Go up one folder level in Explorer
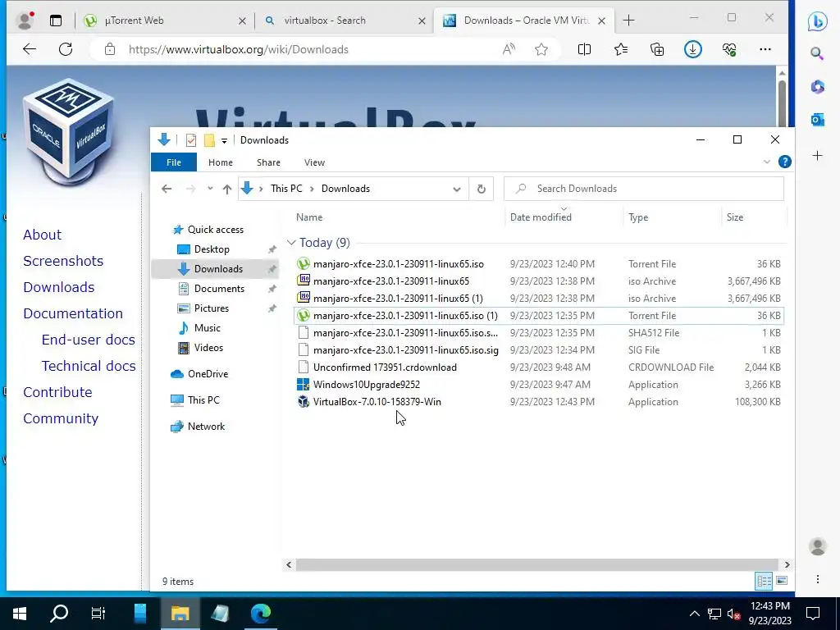Screen dimensions: 840x630 (227, 189)
